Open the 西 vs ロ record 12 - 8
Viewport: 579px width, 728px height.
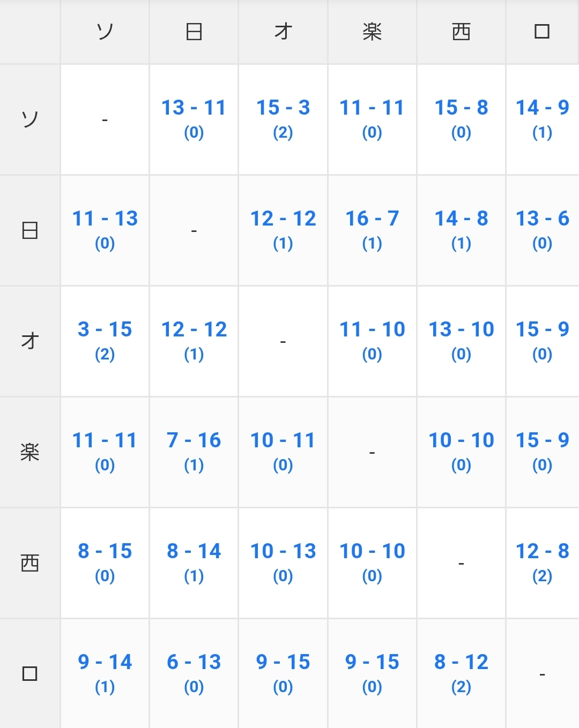pyautogui.click(x=542, y=552)
